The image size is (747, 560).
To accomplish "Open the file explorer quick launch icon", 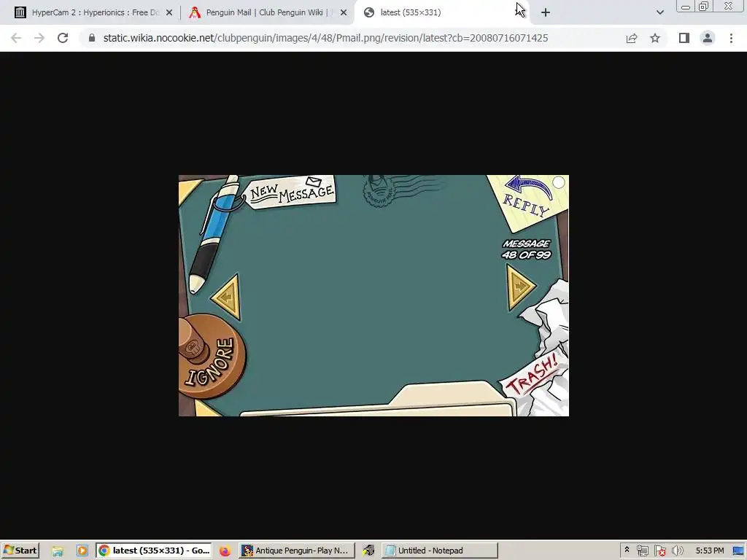I will click(x=58, y=551).
